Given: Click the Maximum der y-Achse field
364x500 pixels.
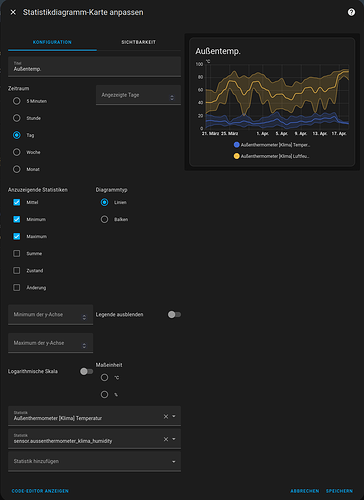Looking at the screenshot, I should tap(50, 343).
